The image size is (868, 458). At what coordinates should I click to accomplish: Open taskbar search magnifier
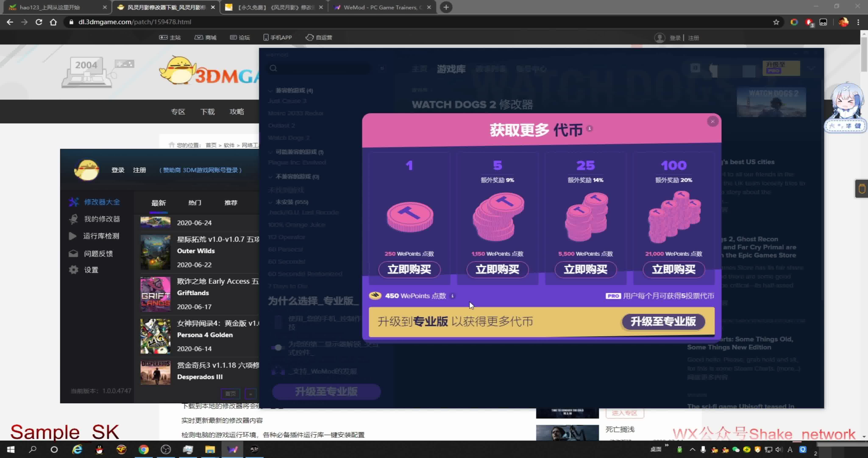click(33, 449)
